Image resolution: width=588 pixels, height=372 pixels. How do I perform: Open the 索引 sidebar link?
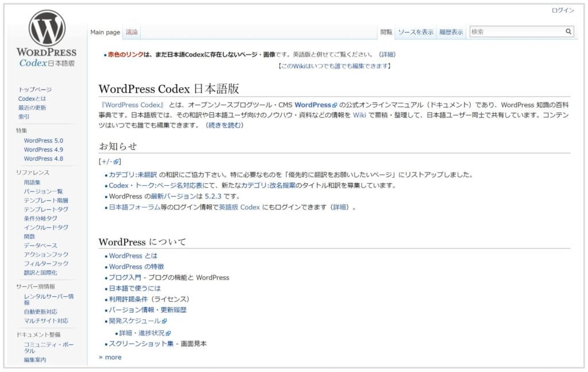pyautogui.click(x=24, y=117)
